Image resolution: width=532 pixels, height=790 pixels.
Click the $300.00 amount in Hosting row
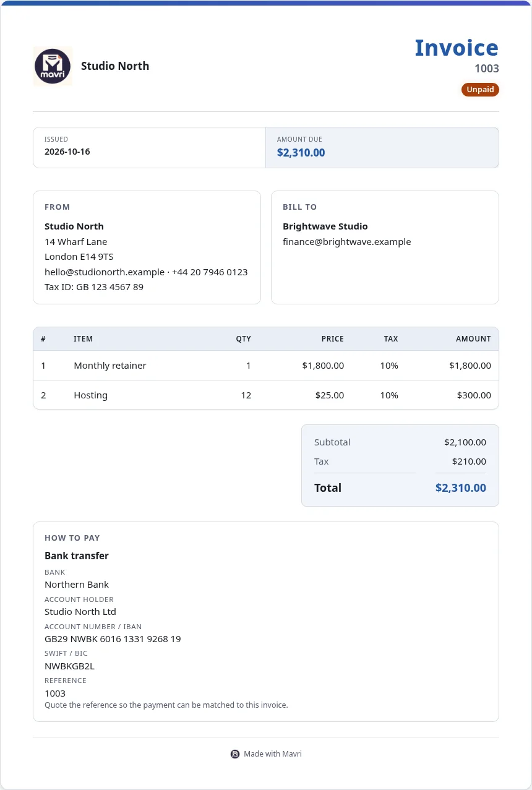pyautogui.click(x=474, y=395)
